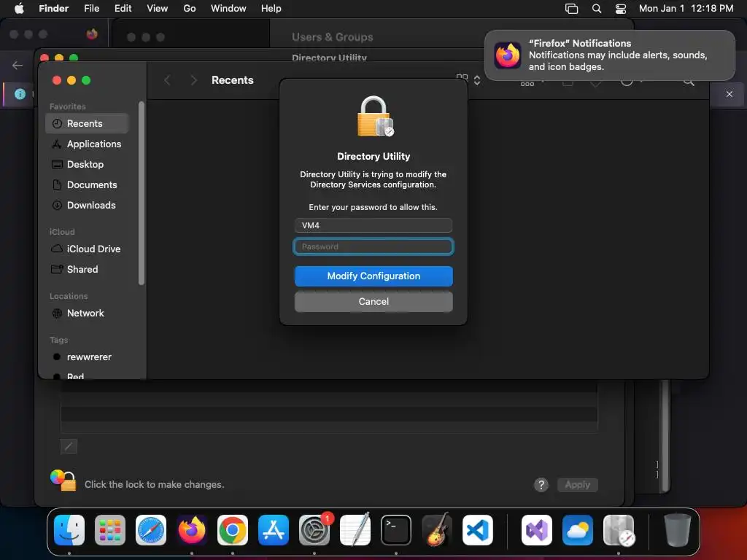Click the Apply button in Directory Utility
The image size is (747, 560).
tap(578, 485)
